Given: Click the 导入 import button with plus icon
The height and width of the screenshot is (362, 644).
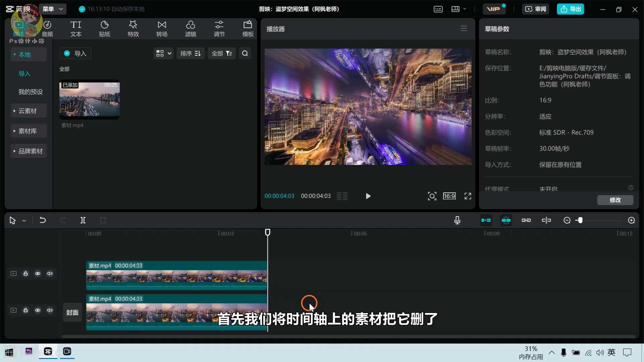Looking at the screenshot, I should click(x=75, y=53).
